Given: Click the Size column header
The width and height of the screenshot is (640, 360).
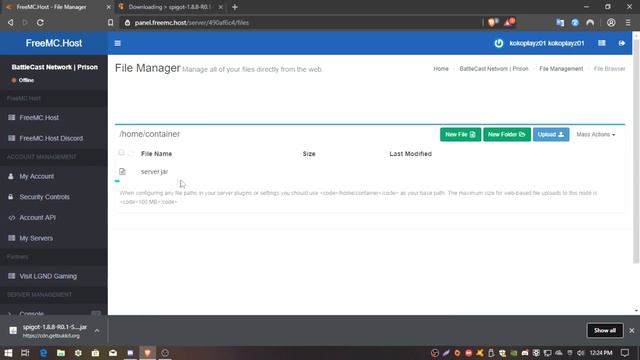Looking at the screenshot, I should pyautogui.click(x=309, y=154).
